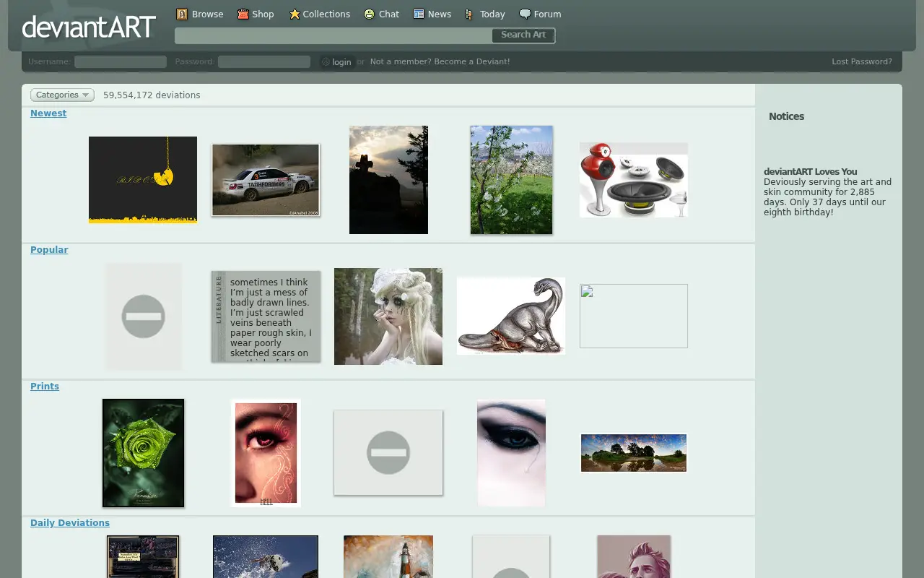Screen dimensions: 924x578
Task: Open the red speaker thumbnail in Newest
Action: 634,180
